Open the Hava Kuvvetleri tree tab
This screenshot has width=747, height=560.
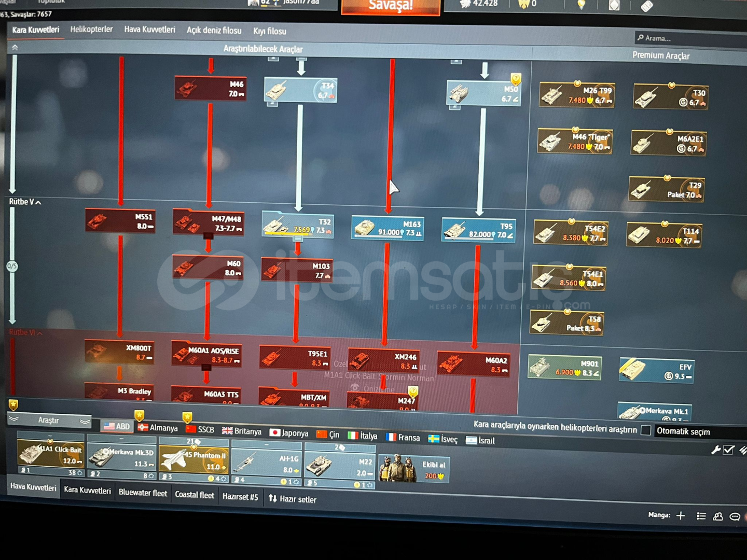(149, 30)
